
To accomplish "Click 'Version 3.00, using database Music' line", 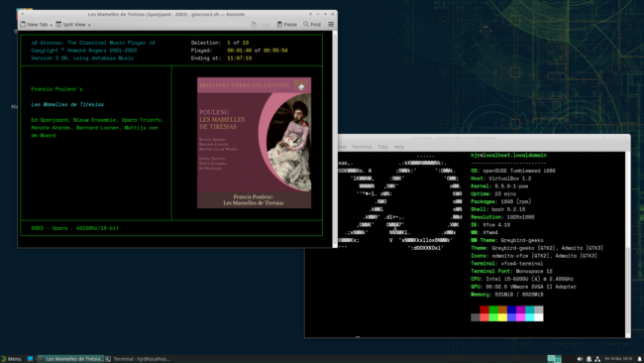I will (x=82, y=59).
